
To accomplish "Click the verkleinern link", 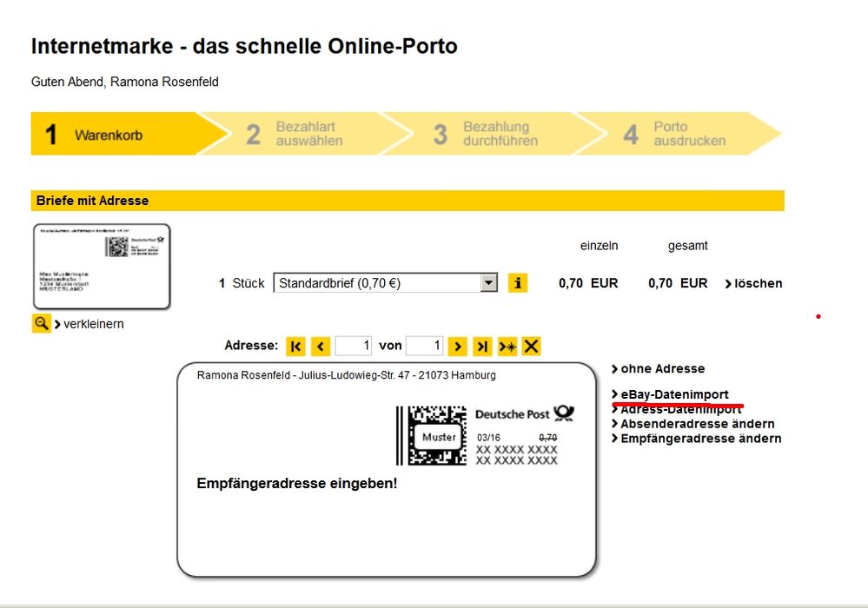I will tap(93, 324).
